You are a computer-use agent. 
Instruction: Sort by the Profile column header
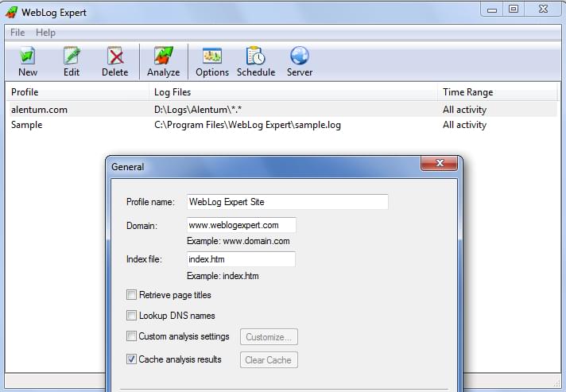point(78,92)
